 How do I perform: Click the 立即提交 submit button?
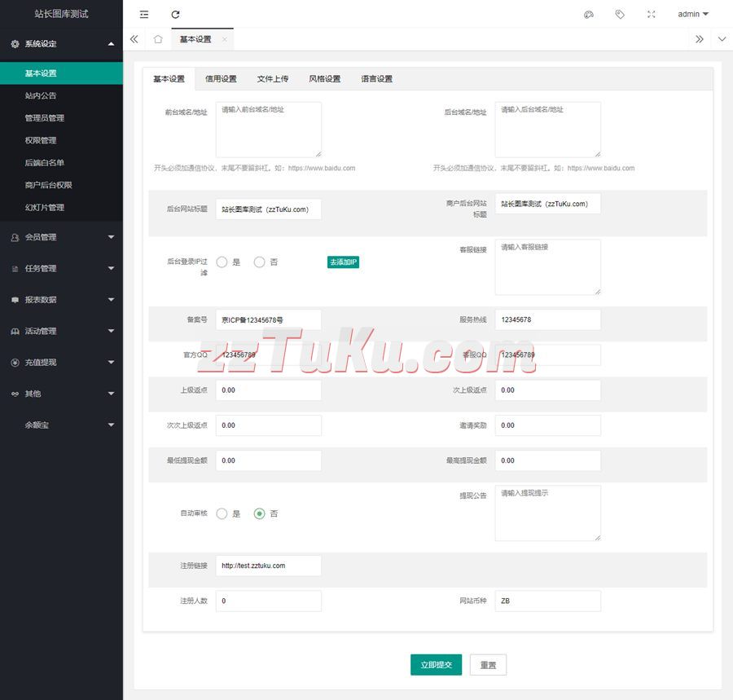436,665
